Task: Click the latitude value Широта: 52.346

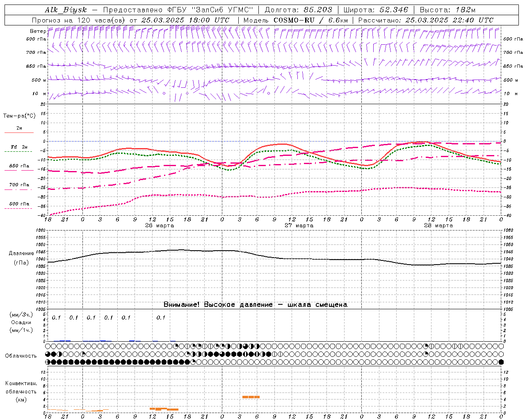Action: [376, 10]
